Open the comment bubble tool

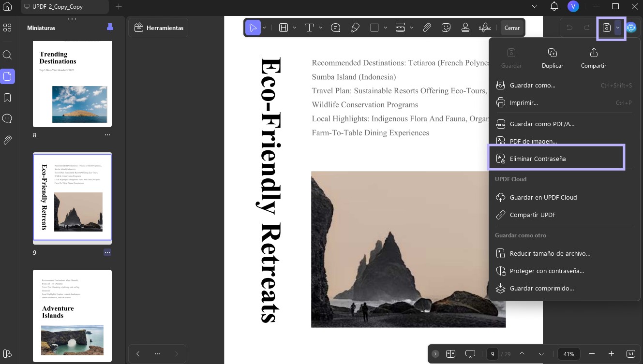336,28
